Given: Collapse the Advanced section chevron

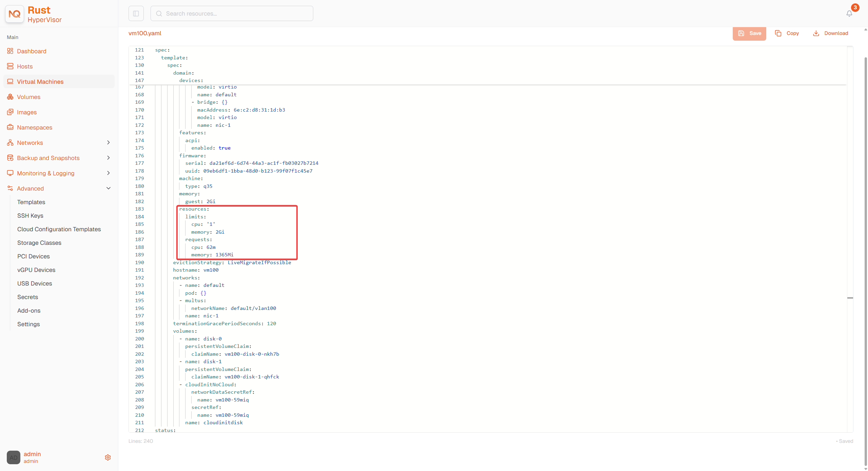Looking at the screenshot, I should (x=108, y=188).
